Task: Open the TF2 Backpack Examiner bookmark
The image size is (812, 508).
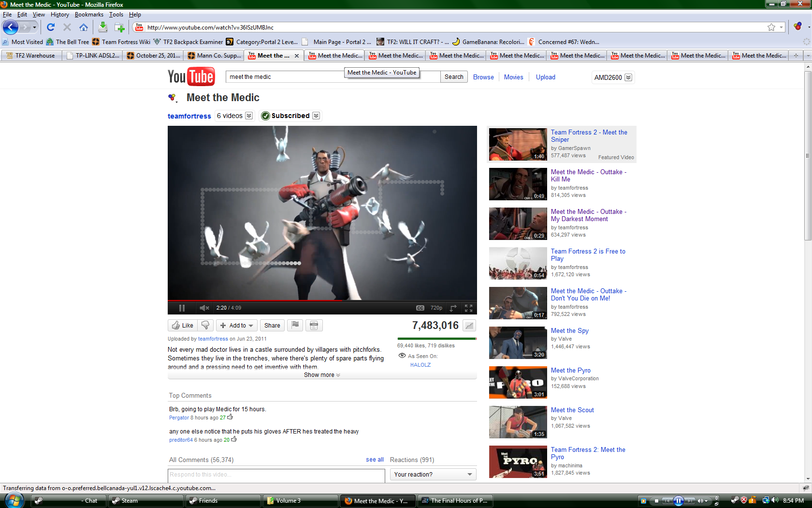Action: pyautogui.click(x=188, y=42)
